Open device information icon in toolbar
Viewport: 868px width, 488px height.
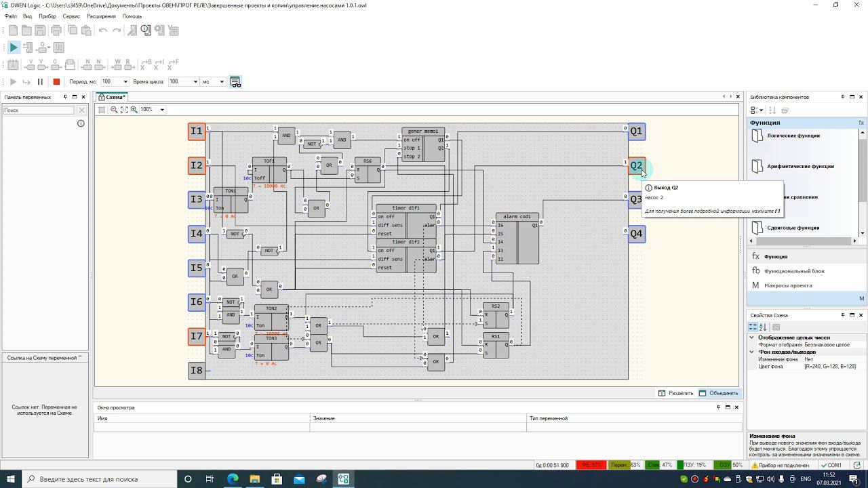[146, 30]
